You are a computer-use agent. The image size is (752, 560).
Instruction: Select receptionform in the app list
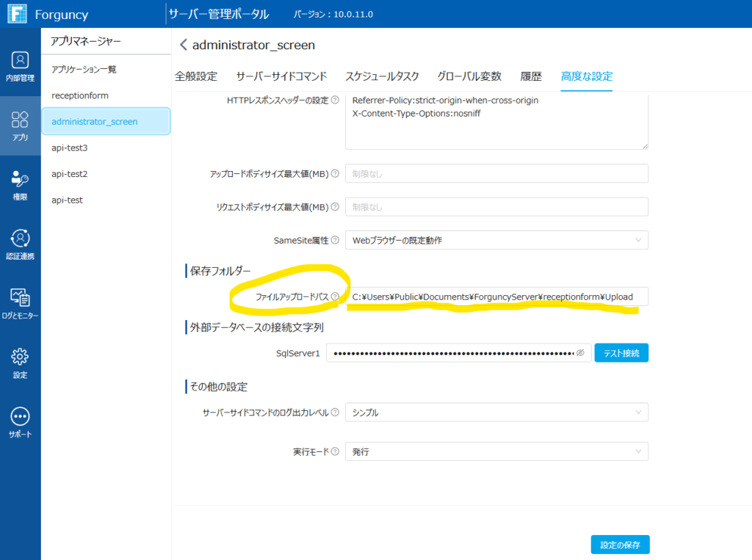tap(80, 95)
